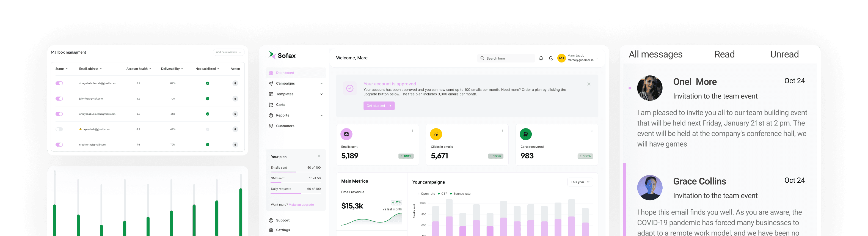The height and width of the screenshot is (236, 868).
Task: Open the Marc Jacob account dropdown arrow
Action: click(597, 58)
